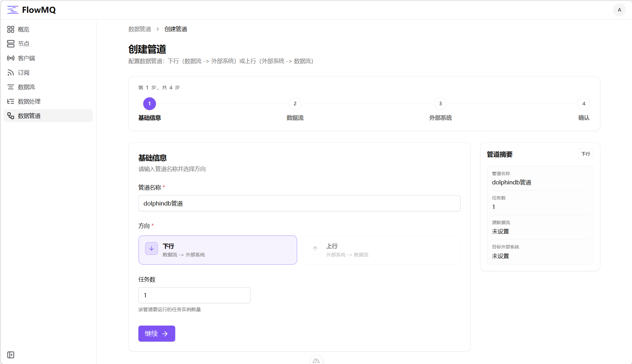Viewport: 632px width, 364px height.
Task: Click the Overview grid icon in sidebar
Action: tap(11, 29)
